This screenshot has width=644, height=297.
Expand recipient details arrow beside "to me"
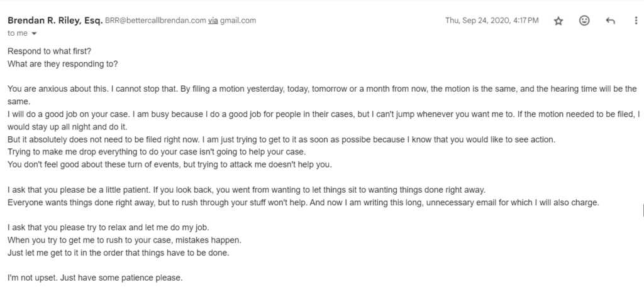pos(34,34)
